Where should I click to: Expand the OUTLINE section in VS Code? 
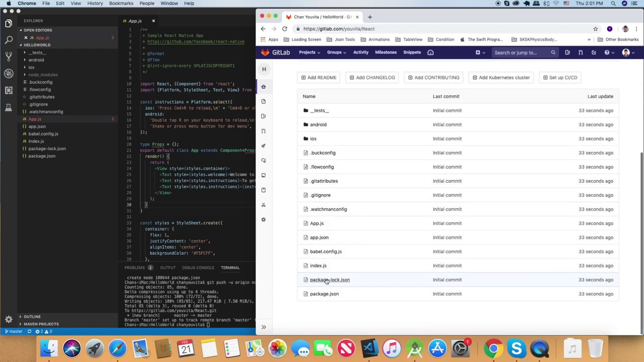tap(32, 317)
